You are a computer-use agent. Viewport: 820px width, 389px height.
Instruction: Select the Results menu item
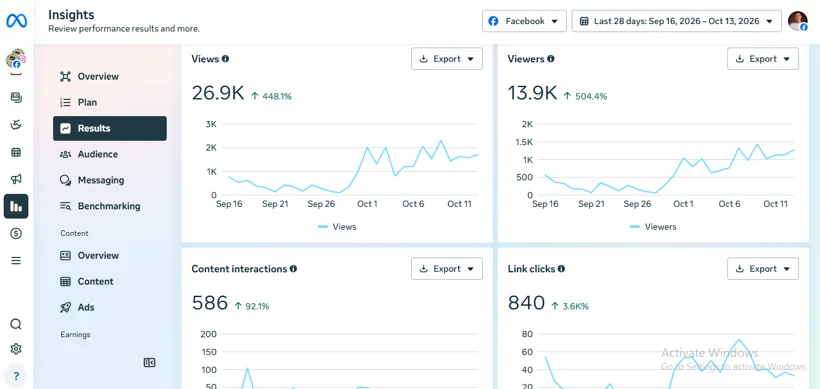(x=110, y=128)
